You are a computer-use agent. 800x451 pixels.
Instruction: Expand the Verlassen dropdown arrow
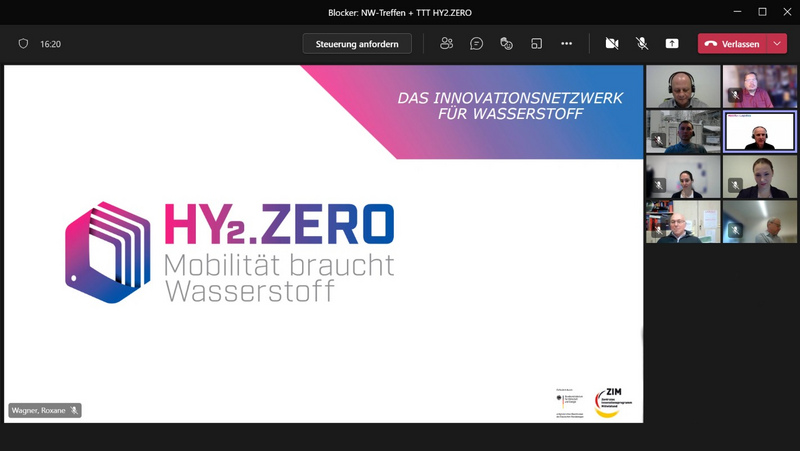coord(777,44)
